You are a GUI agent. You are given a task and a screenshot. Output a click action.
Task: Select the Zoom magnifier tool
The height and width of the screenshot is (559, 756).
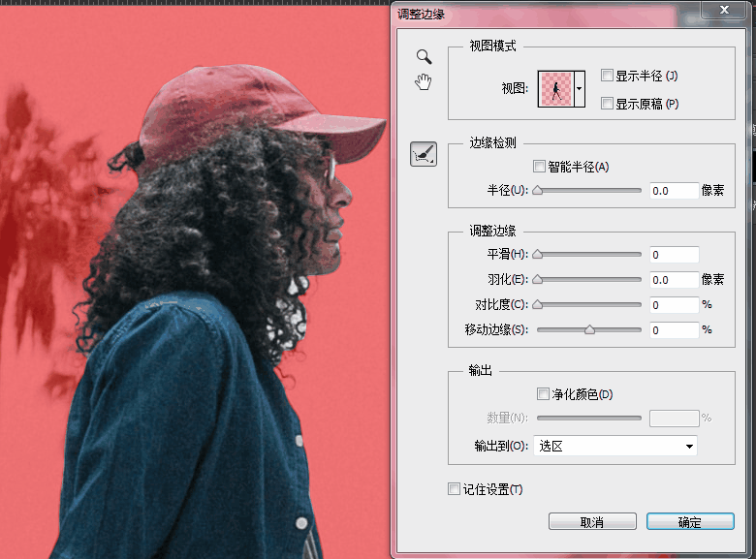click(425, 57)
